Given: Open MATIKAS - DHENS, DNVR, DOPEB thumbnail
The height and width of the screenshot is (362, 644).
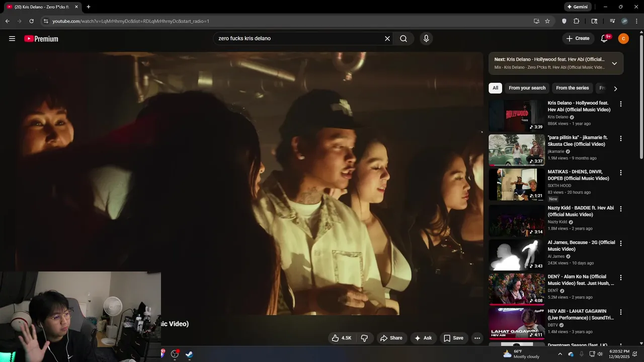Looking at the screenshot, I should pyautogui.click(x=516, y=184).
